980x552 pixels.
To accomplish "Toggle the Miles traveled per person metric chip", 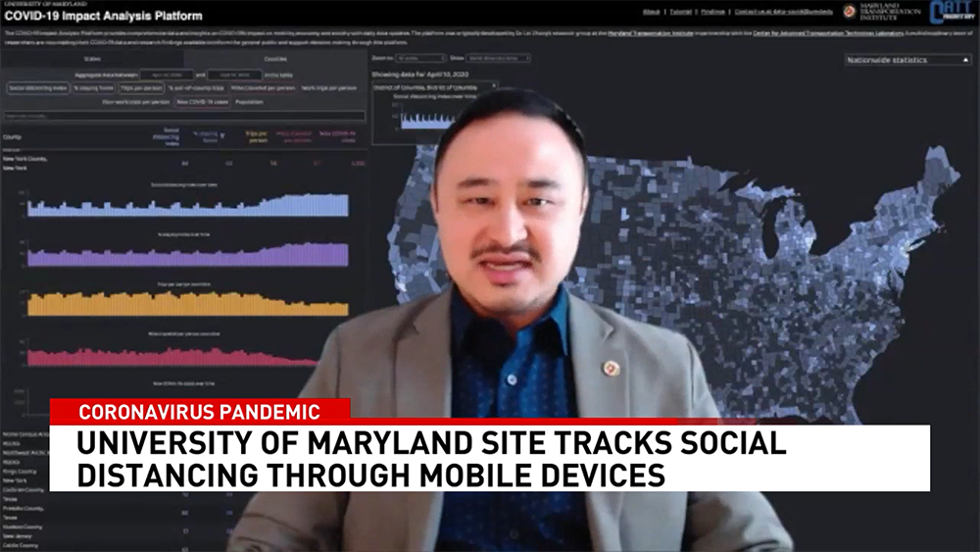I will 263,88.
